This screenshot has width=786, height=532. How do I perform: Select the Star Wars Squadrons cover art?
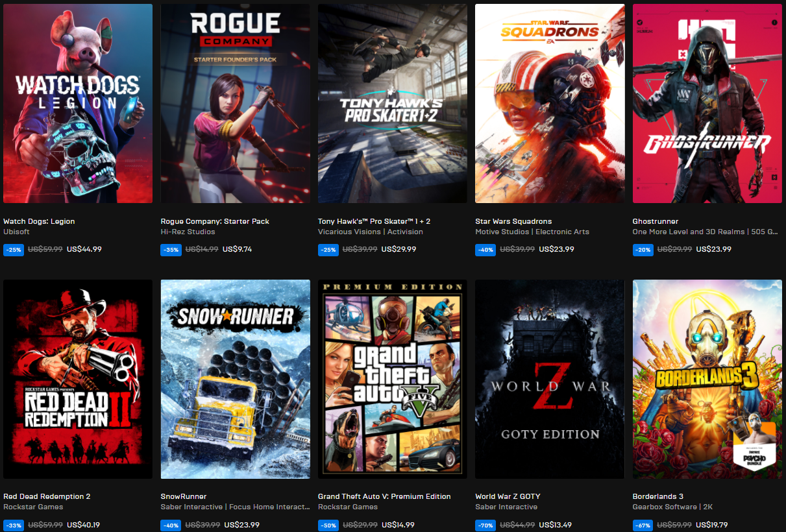pos(550,104)
